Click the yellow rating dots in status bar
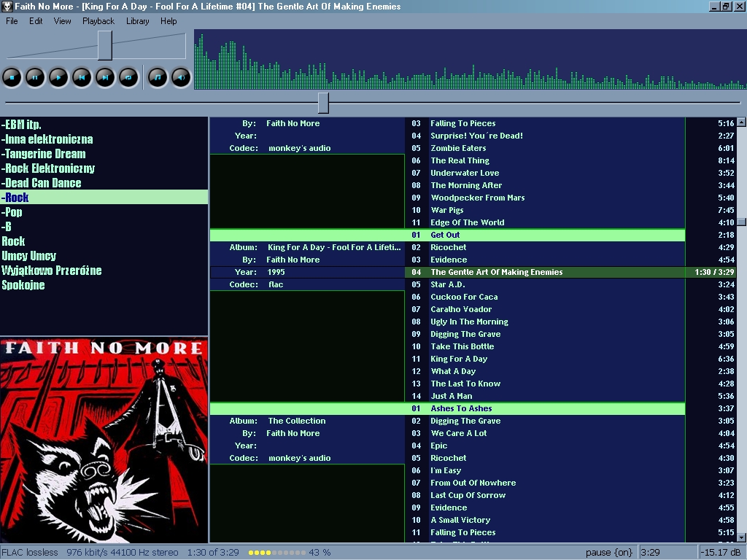Image resolution: width=747 pixels, height=560 pixels. coord(276,553)
